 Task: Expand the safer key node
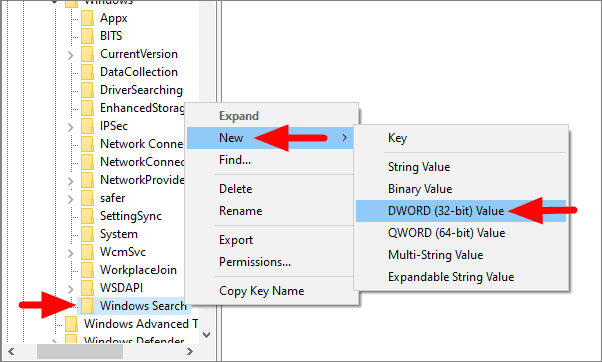click(71, 199)
